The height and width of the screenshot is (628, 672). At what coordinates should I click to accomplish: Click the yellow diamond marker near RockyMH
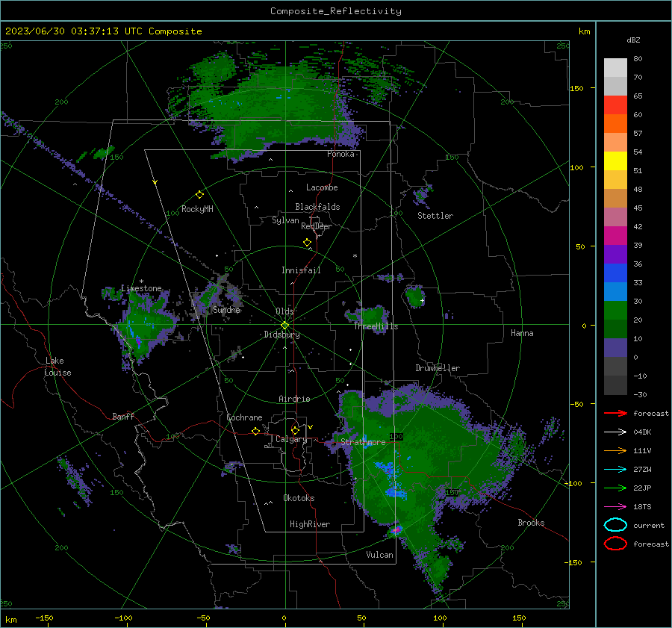pyautogui.click(x=199, y=195)
